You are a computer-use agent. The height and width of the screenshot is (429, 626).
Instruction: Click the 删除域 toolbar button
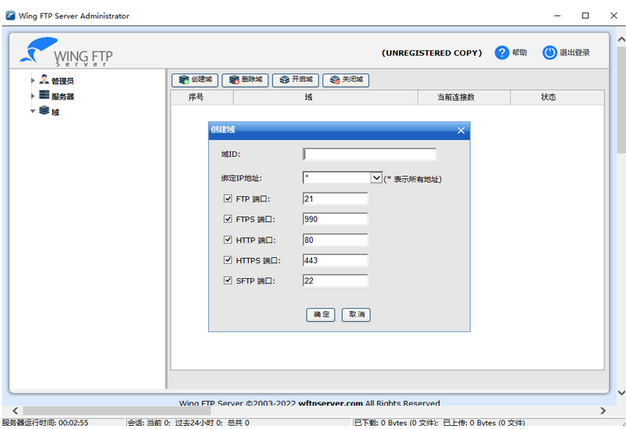tap(245, 80)
